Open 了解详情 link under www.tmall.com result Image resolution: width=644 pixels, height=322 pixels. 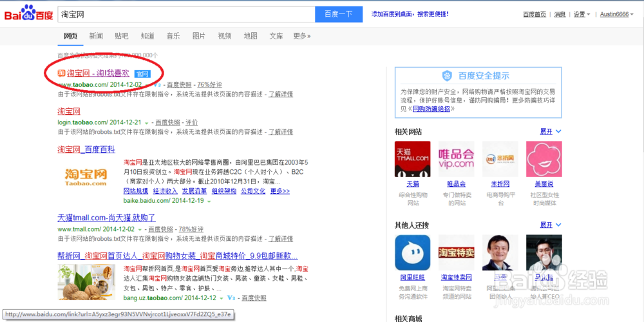tap(281, 239)
